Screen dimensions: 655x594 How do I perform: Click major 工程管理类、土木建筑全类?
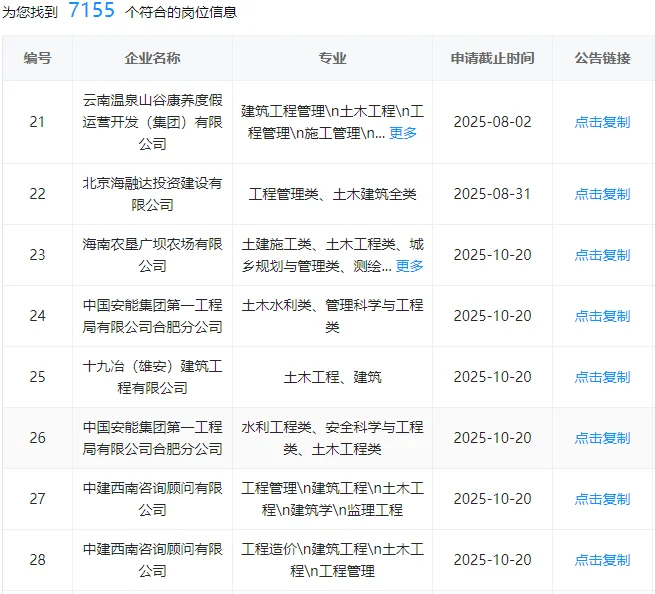pyautogui.click(x=333, y=194)
